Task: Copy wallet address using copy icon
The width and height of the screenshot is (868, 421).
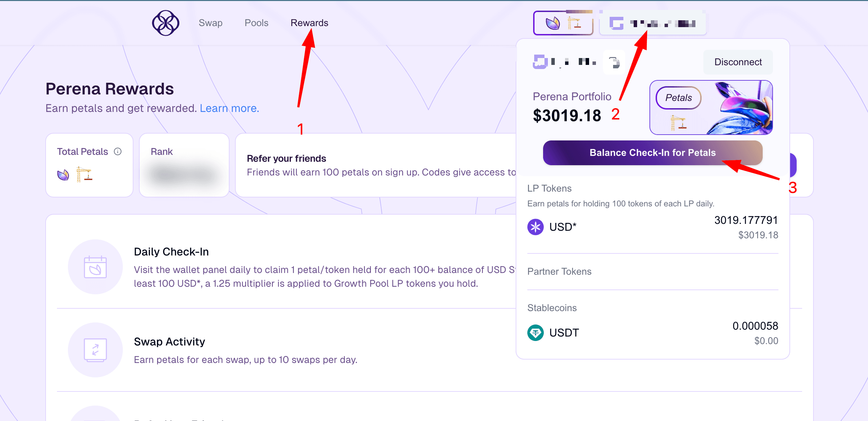Action: [614, 62]
